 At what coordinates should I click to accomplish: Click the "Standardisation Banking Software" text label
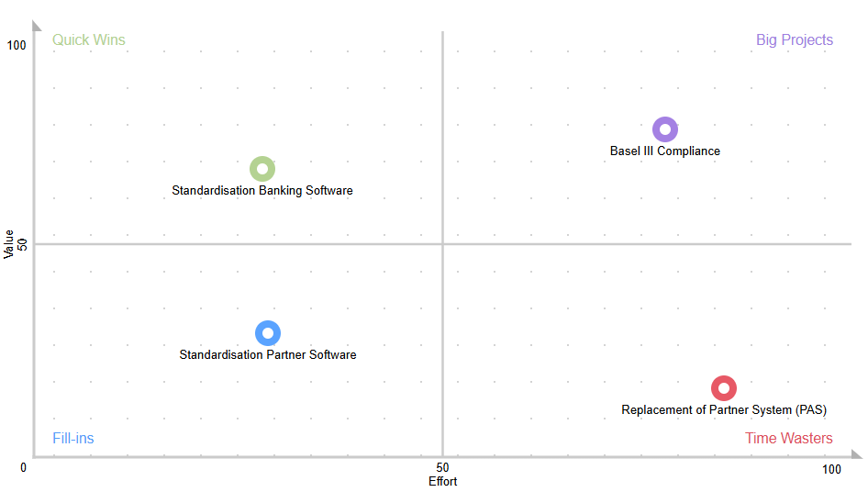pos(262,191)
